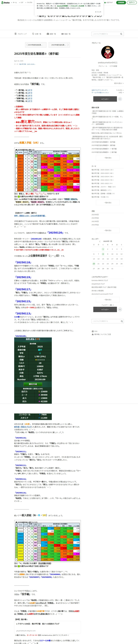Screen dimensions: 138x644
Task: Open more-options dots beside lower follow
Action: [120, 310]
